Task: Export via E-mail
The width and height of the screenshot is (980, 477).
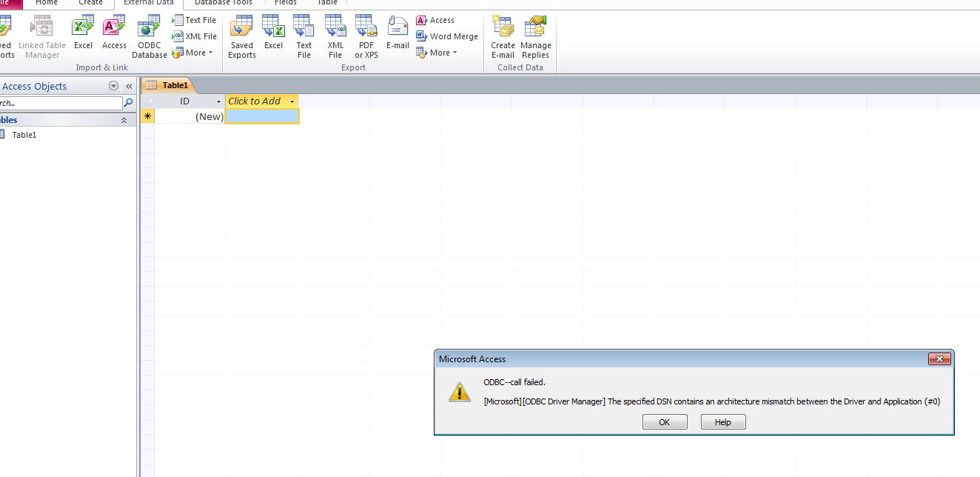Action: [x=397, y=33]
